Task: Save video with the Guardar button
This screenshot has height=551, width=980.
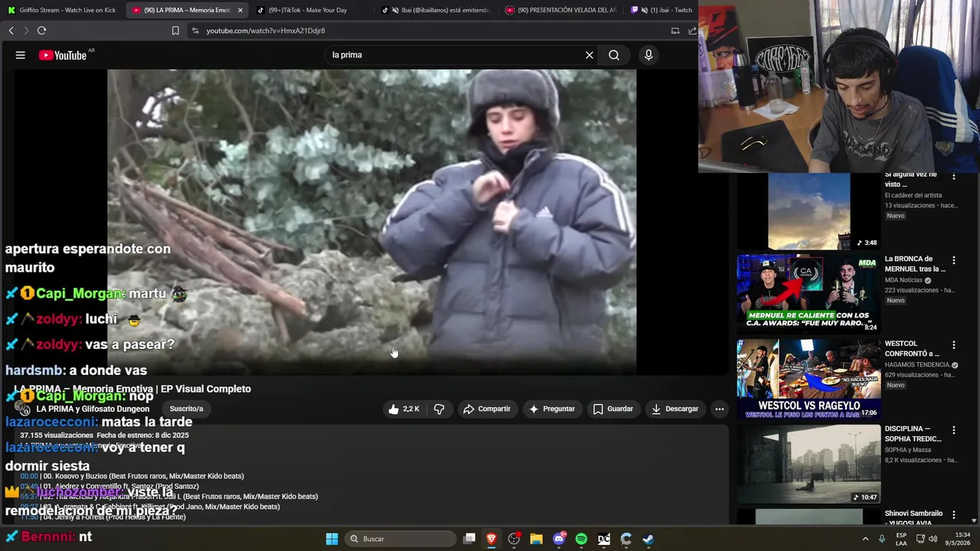Action: pyautogui.click(x=613, y=409)
